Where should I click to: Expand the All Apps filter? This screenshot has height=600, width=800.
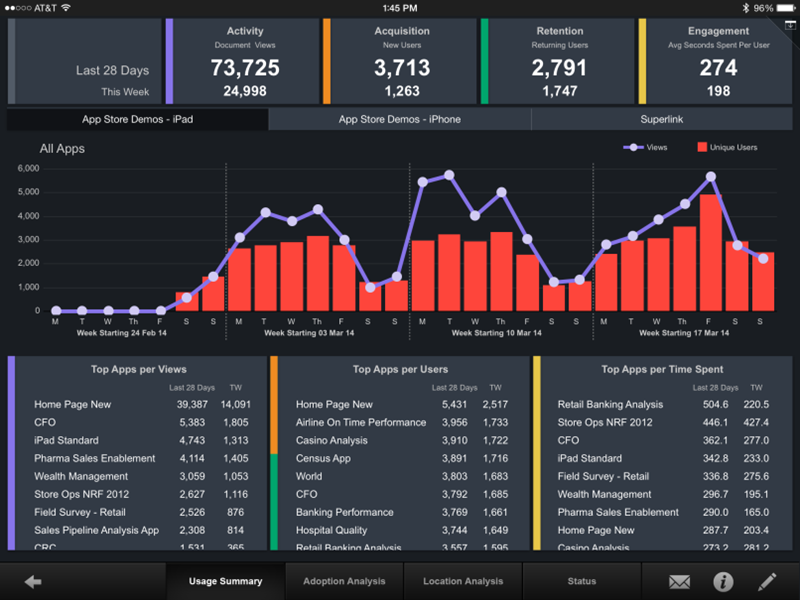coord(60,148)
